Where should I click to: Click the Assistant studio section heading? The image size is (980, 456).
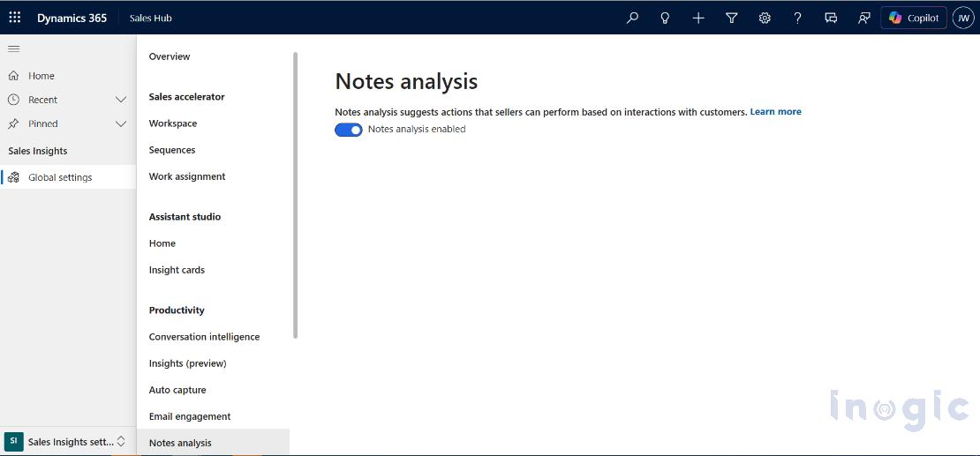(x=185, y=217)
